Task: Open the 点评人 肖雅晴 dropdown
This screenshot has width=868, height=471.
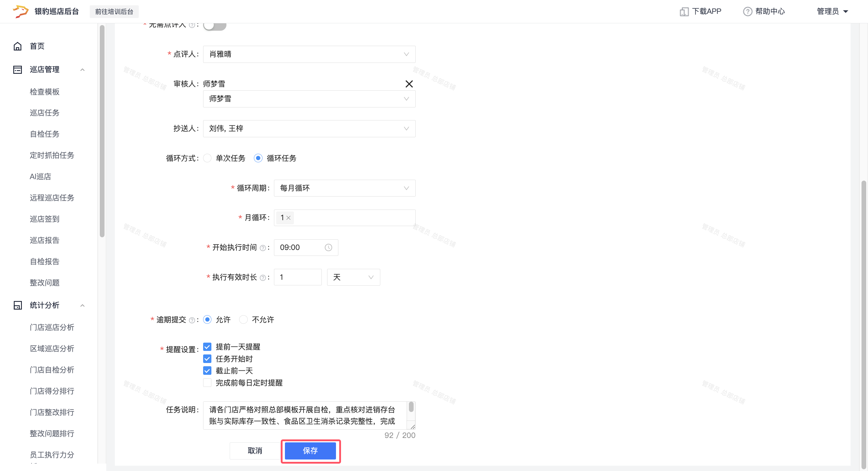Action: click(309, 54)
